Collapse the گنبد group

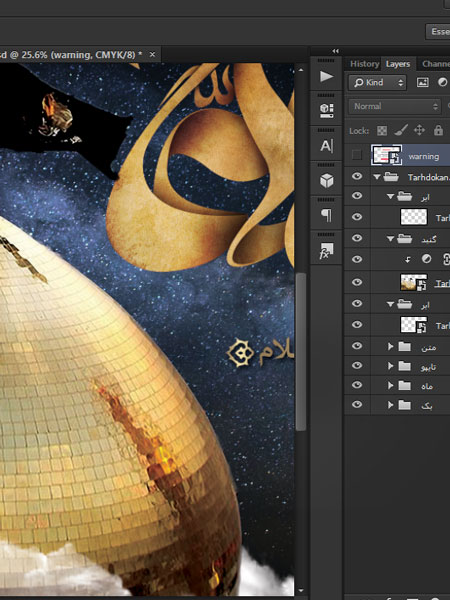[390, 239]
